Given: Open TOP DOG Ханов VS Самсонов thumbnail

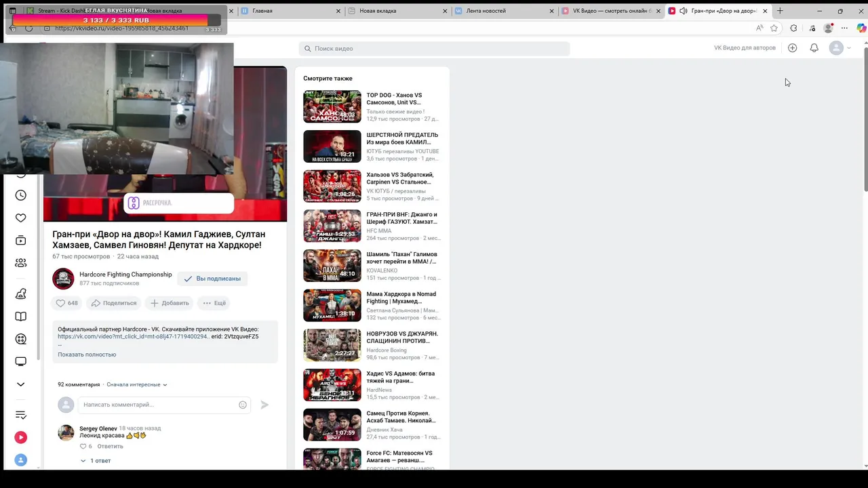Looking at the screenshot, I should 332,106.
